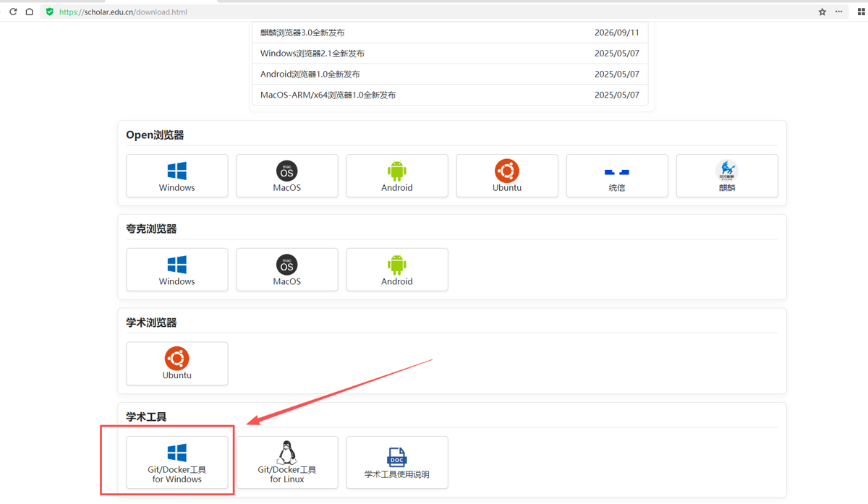The width and height of the screenshot is (868, 504).
Task: Click the 夸克浏览器 section heading
Action: tap(151, 229)
